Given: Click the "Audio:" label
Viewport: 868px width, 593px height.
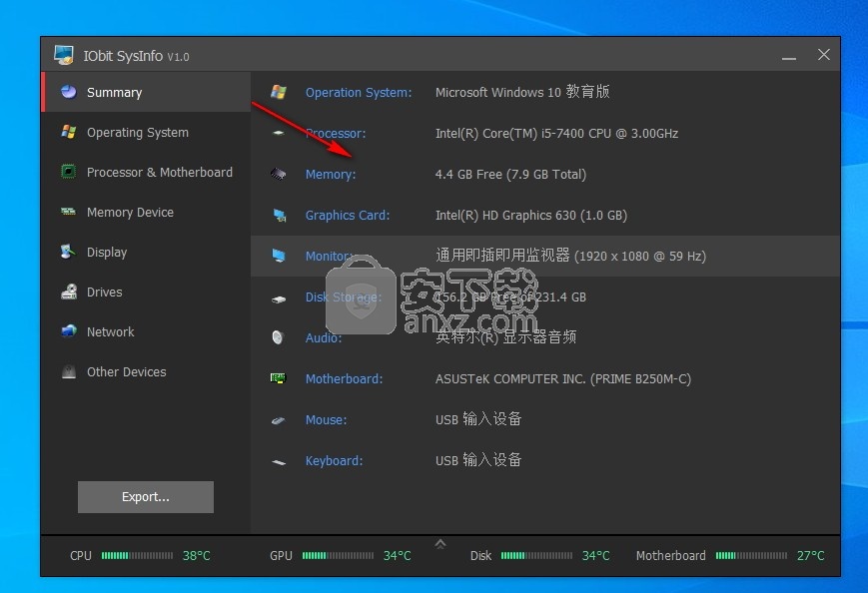Looking at the screenshot, I should click(x=324, y=338).
